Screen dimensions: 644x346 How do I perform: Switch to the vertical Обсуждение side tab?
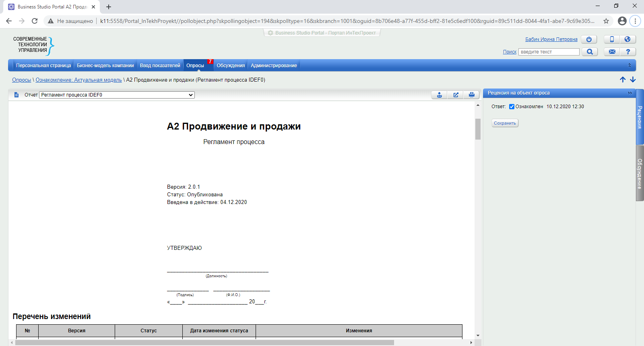tap(640, 173)
